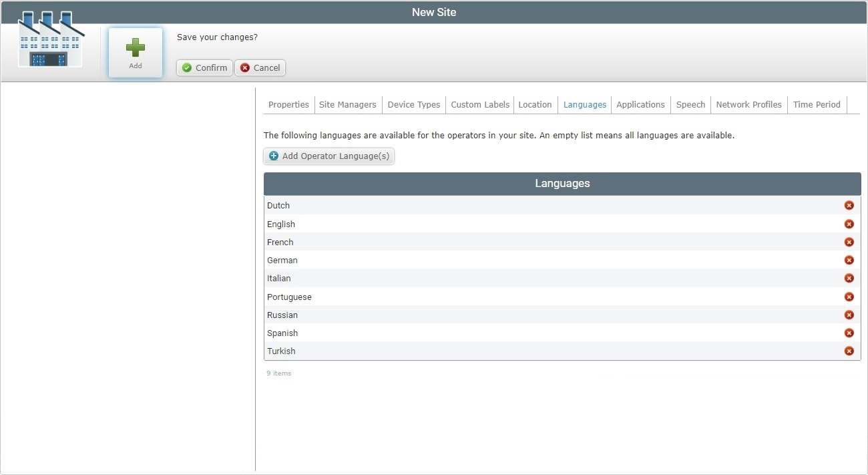This screenshot has width=868, height=475.
Task: Open the Network Profiles tab
Action: click(748, 104)
